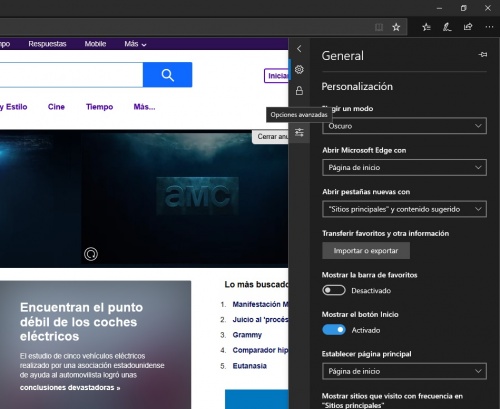Viewport: 500px width, 409px height.
Task: Open the advanced options sliders icon
Action: click(299, 132)
